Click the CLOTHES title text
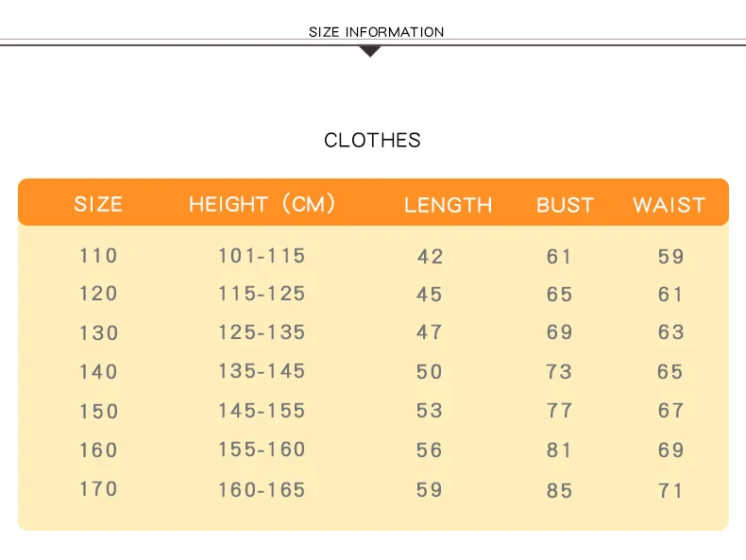The image size is (746, 560). [372, 141]
